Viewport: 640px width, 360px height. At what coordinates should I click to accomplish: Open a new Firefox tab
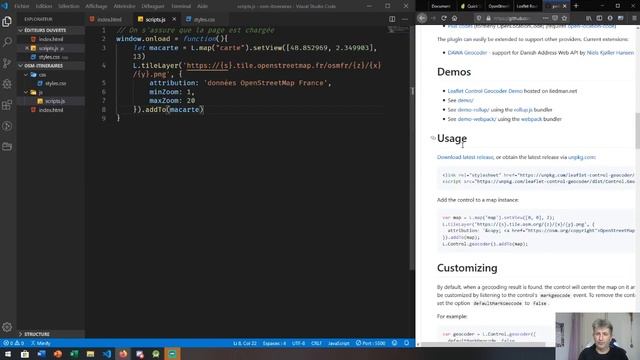click(576, 6)
